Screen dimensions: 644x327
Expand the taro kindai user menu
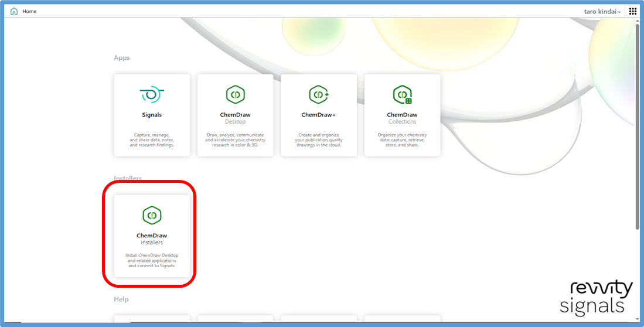point(602,11)
